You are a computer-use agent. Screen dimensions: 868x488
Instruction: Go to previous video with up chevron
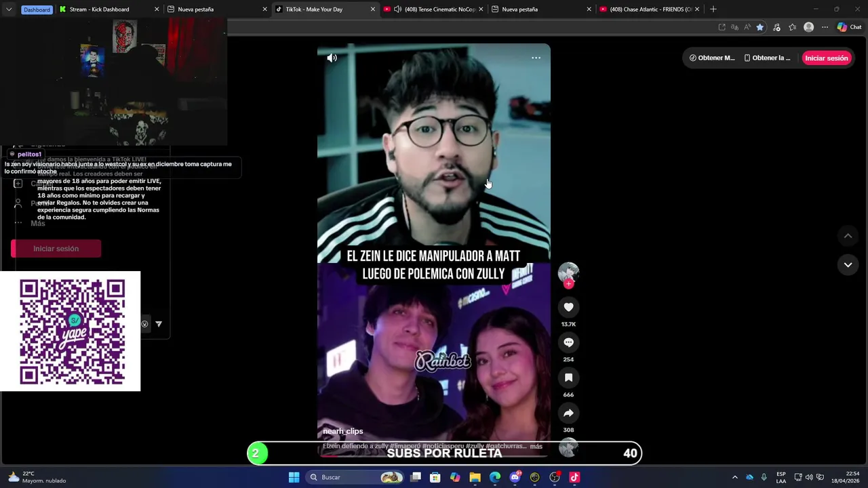click(848, 236)
